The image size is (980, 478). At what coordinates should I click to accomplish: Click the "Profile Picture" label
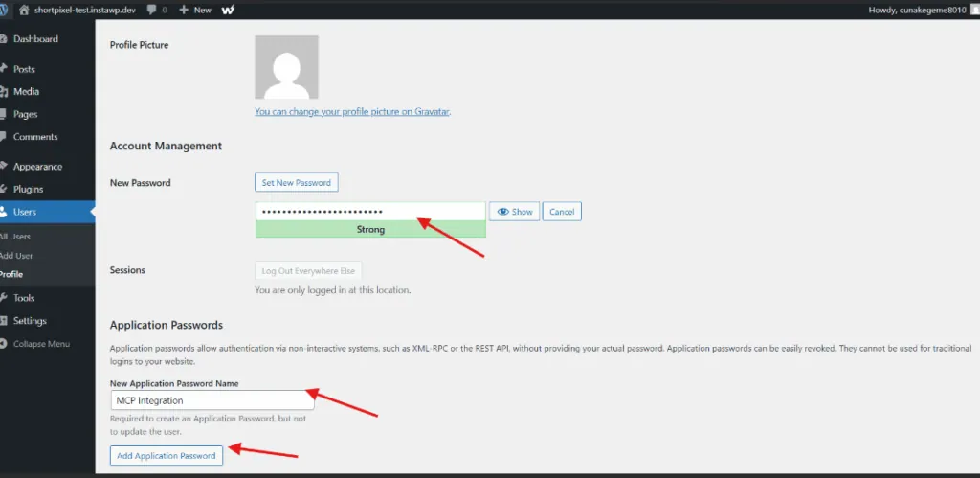tap(140, 45)
